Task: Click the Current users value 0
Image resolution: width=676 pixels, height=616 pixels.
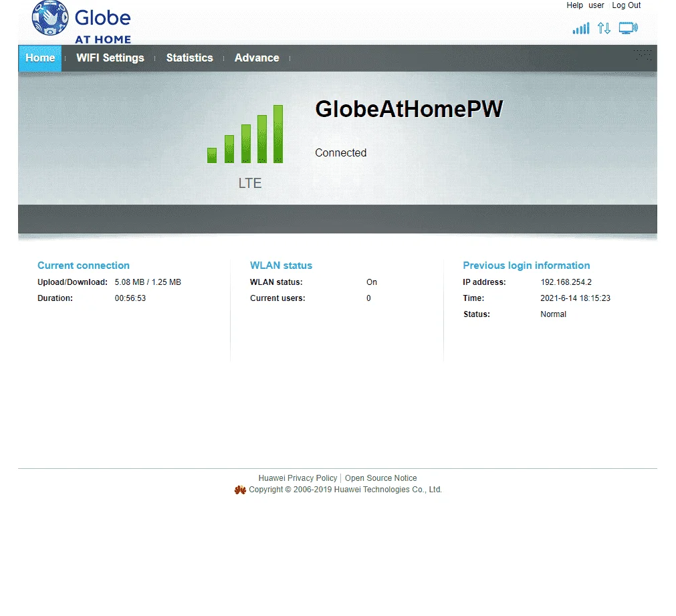Action: (x=368, y=298)
